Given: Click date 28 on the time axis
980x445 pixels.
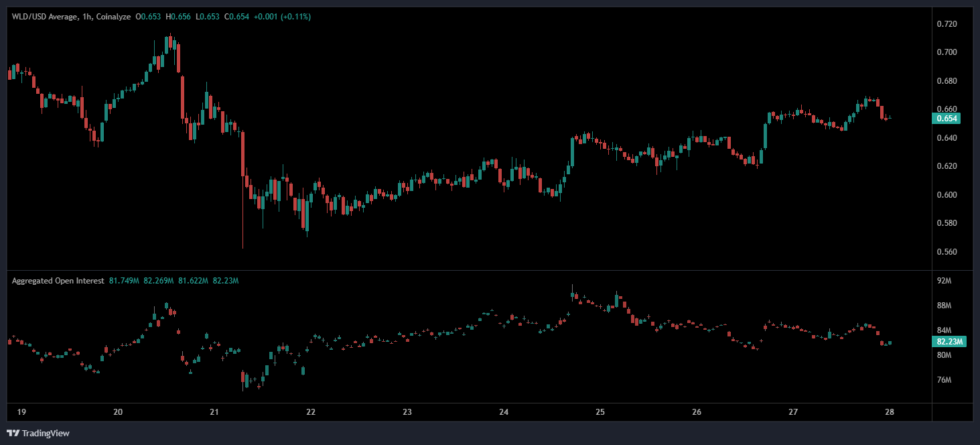Looking at the screenshot, I should click(890, 411).
